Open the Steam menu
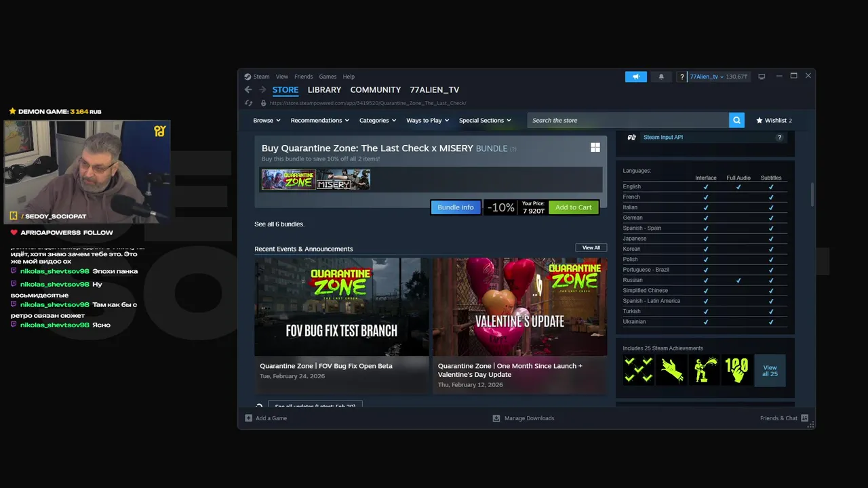 (x=262, y=77)
